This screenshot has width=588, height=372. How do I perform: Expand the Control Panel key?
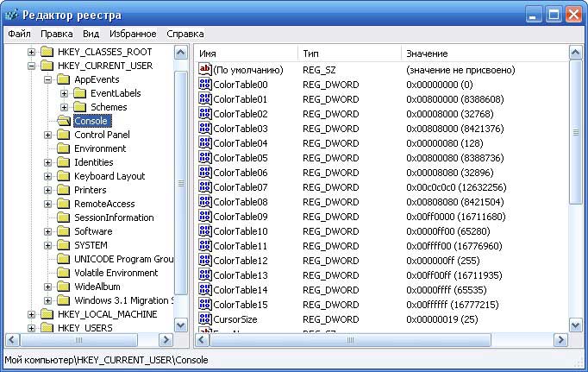click(48, 135)
